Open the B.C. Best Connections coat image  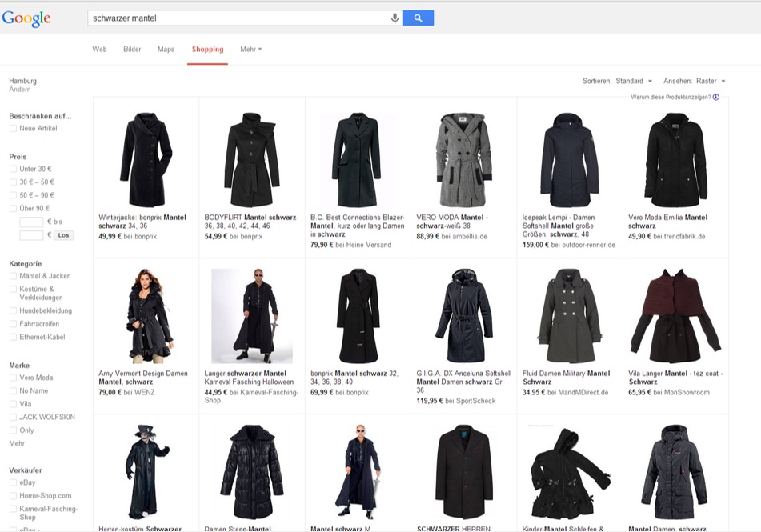[x=358, y=160]
